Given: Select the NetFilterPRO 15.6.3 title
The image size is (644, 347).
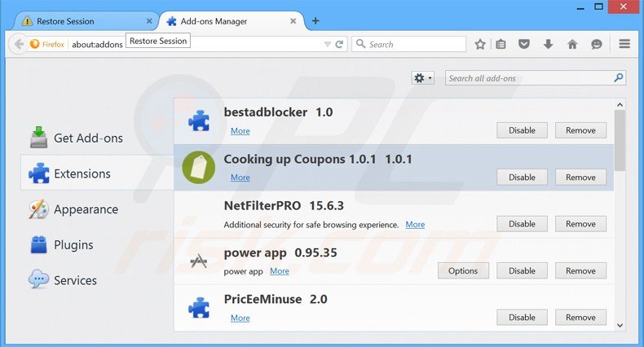Looking at the screenshot, I should pyautogui.click(x=284, y=205).
